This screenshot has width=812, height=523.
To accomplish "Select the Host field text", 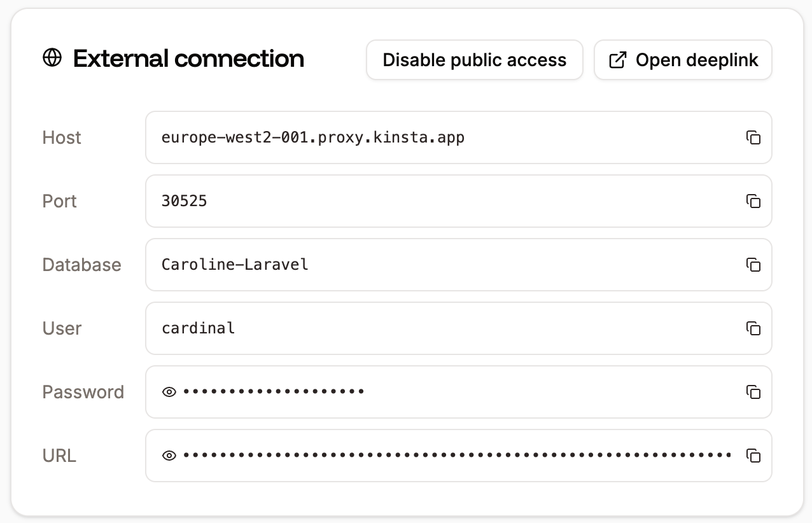I will 382,137.
